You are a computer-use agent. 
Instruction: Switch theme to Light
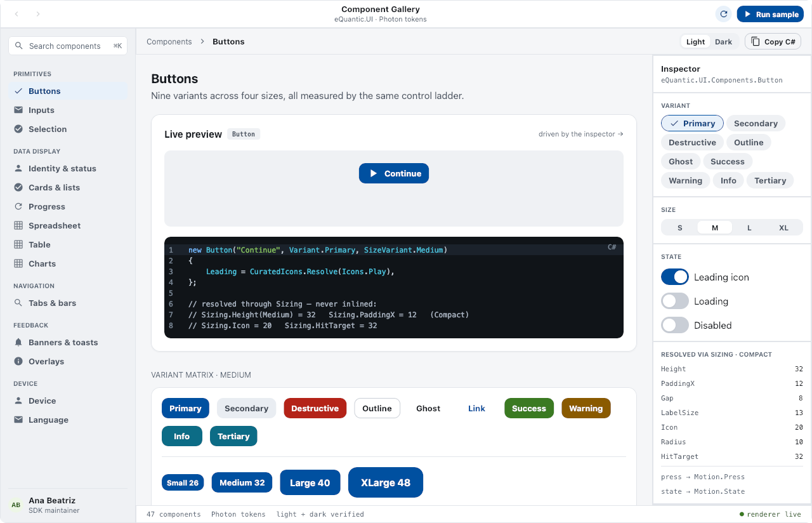pyautogui.click(x=696, y=42)
